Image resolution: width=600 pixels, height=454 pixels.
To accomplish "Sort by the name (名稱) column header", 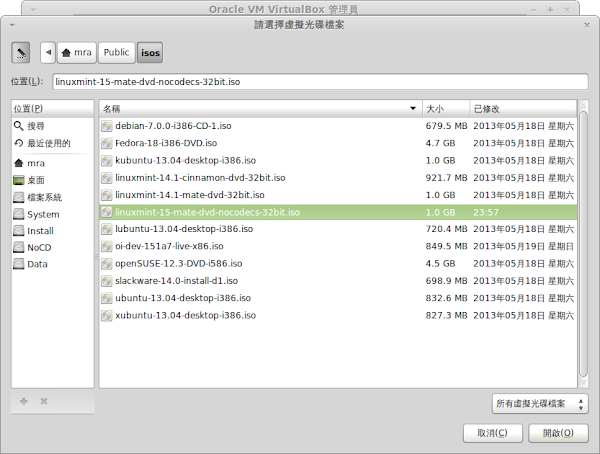I will coord(261,109).
